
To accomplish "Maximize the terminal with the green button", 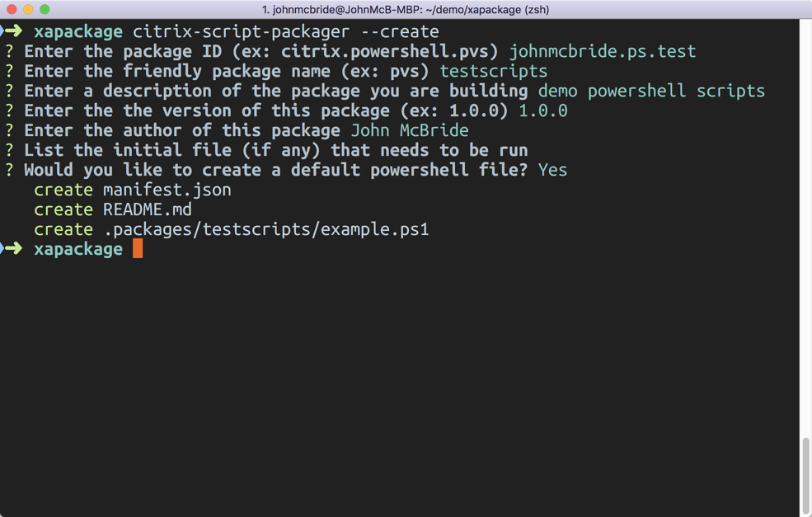I will coord(45,9).
